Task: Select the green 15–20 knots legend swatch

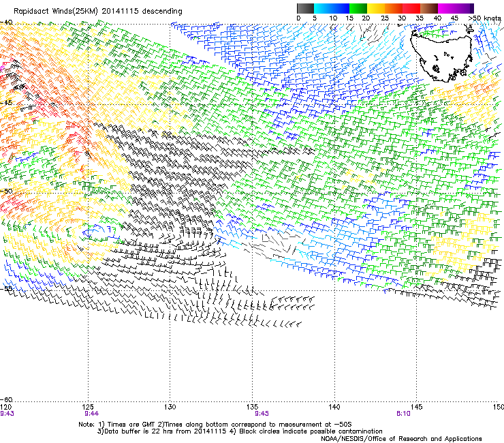Action: [358, 8]
